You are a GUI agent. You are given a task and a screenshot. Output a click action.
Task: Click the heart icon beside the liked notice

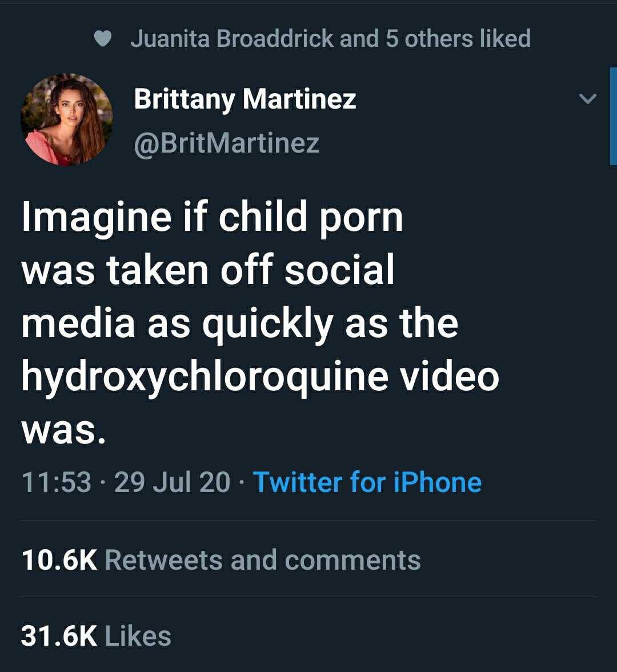102,38
